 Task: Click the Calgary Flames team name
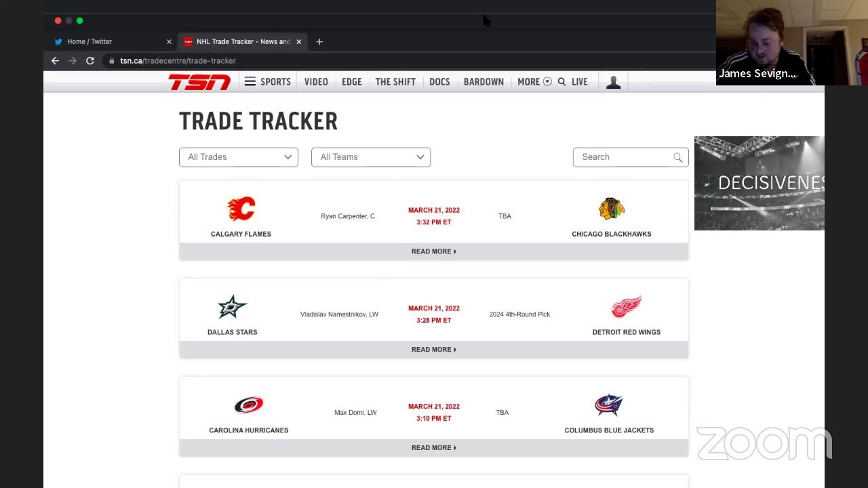click(x=241, y=234)
